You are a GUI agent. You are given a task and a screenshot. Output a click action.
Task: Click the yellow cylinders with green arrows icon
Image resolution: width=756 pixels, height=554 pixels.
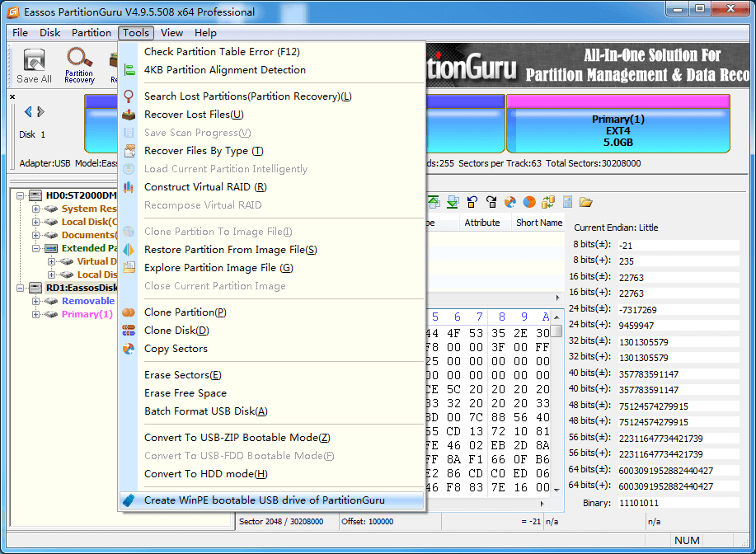coord(548,202)
